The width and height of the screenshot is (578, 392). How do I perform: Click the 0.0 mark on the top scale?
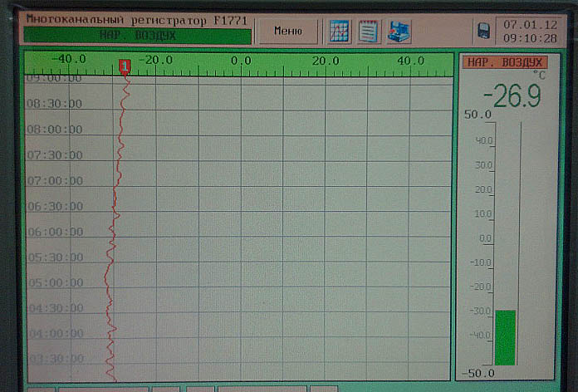[241, 61]
